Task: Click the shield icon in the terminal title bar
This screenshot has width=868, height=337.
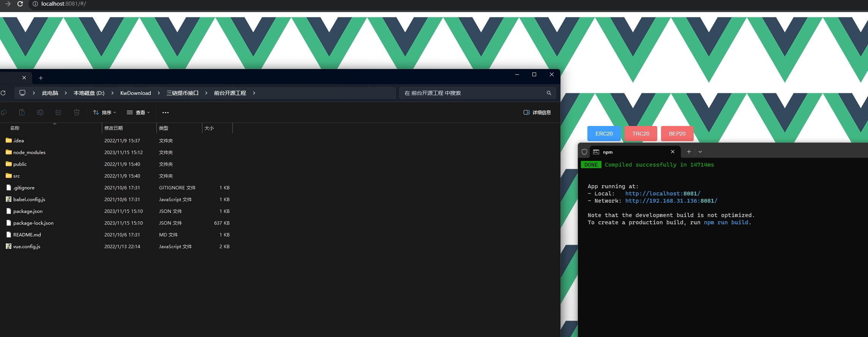Action: 584,152
